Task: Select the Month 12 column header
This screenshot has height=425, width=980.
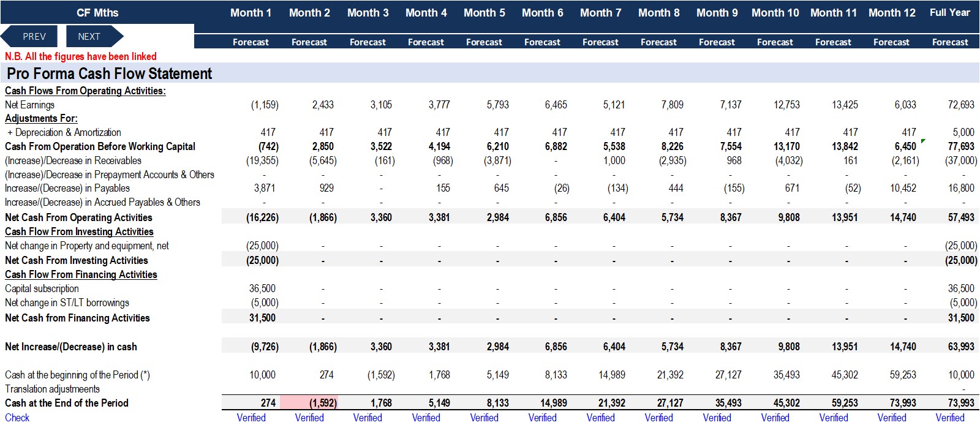Action: coord(892,13)
